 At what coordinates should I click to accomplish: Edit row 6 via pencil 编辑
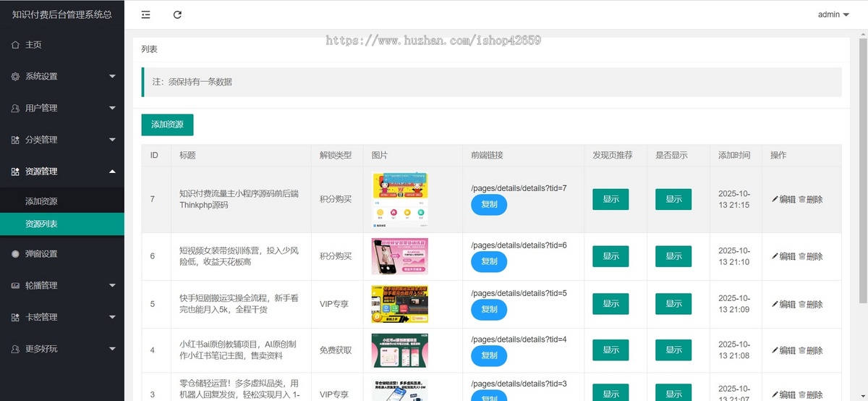(x=783, y=256)
